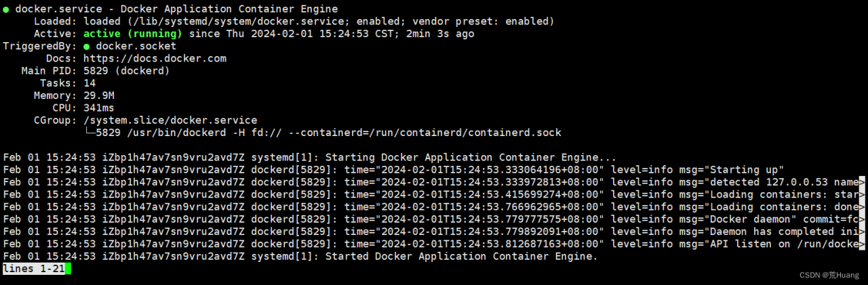Select the docker.socket trigger name
This screenshot has width=868, height=285.
[x=136, y=47]
